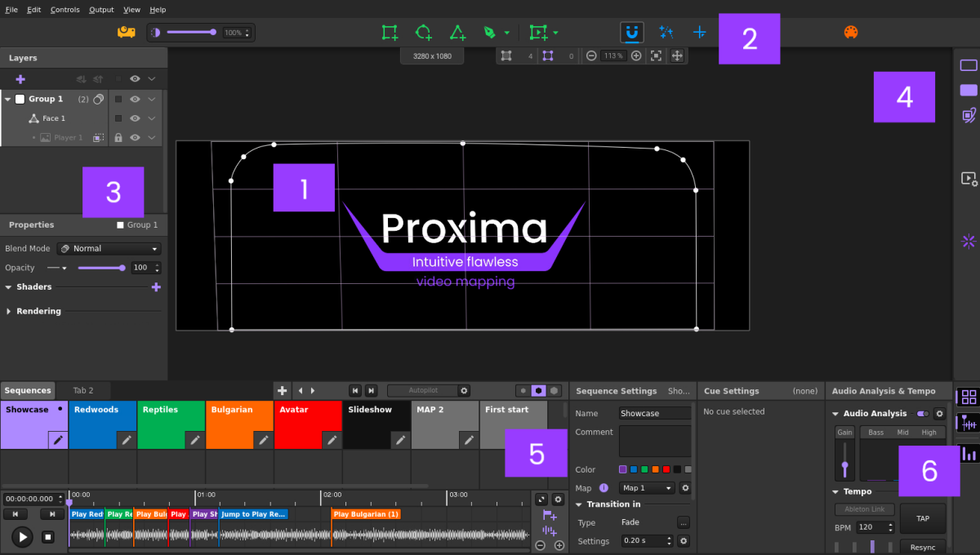Open the File menu

[x=11, y=10]
